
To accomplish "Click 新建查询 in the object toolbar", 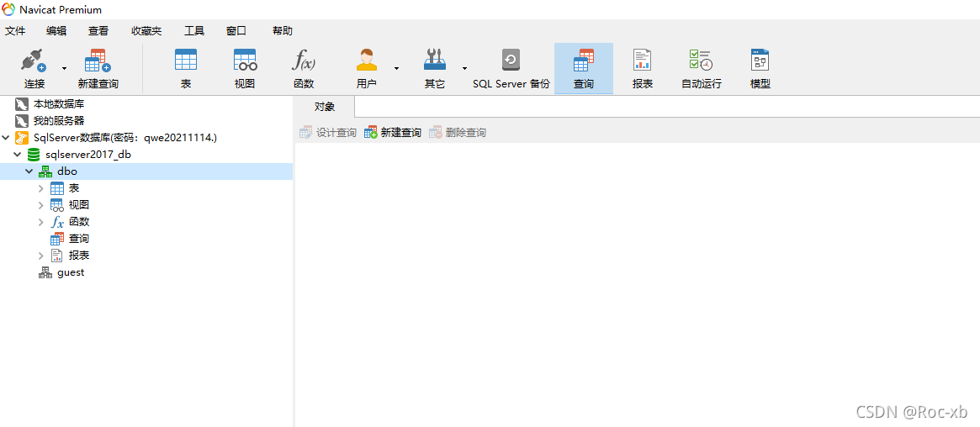I will click(393, 132).
